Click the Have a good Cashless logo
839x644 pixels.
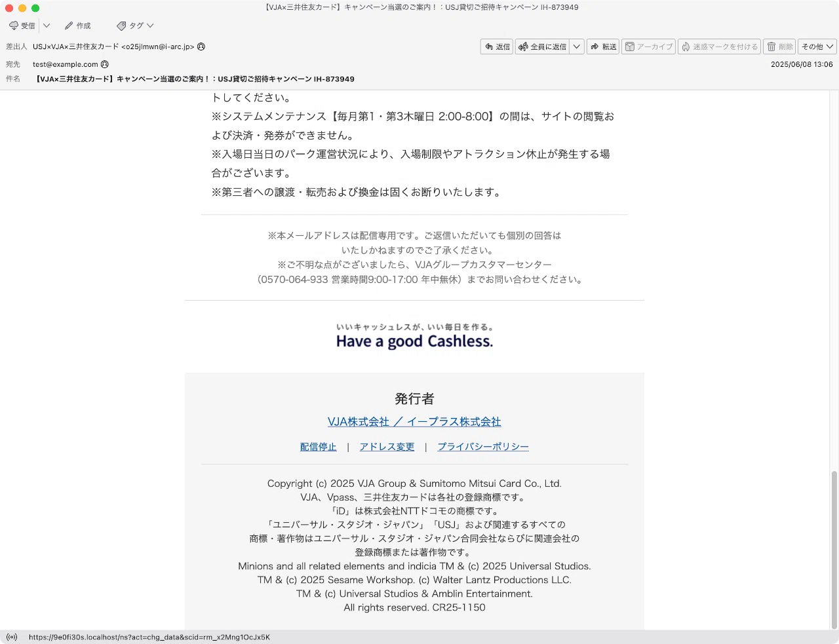pyautogui.click(x=414, y=336)
